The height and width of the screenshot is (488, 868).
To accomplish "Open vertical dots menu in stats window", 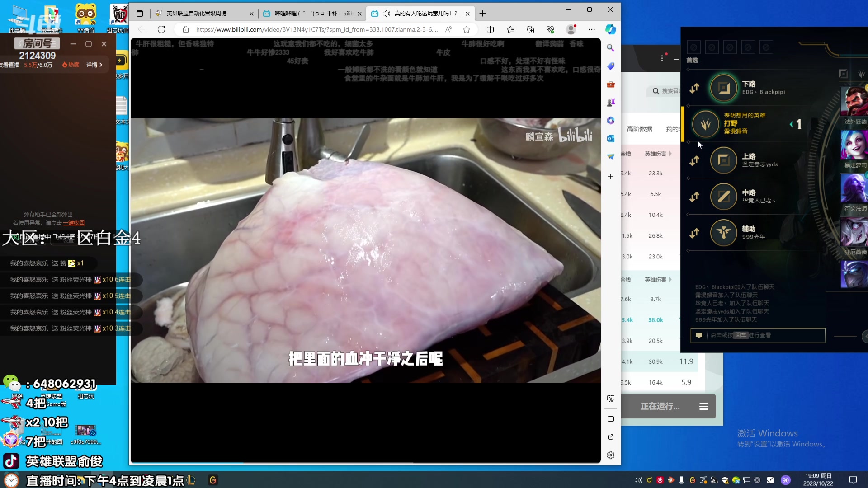I will [x=662, y=58].
